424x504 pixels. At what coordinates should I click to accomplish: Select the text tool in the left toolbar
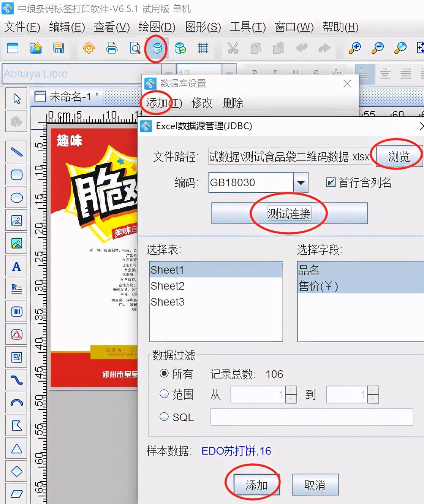pyautogui.click(x=16, y=266)
